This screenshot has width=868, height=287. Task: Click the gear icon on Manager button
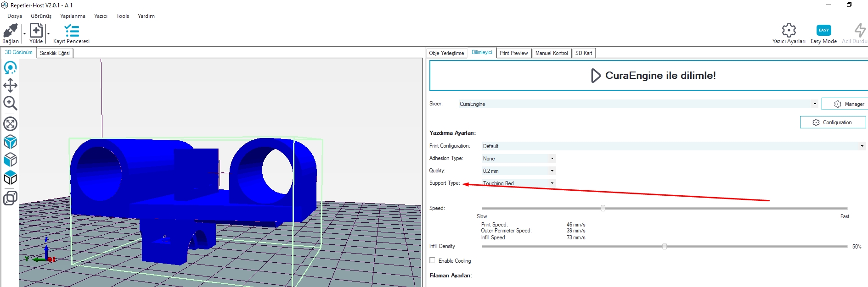click(838, 104)
